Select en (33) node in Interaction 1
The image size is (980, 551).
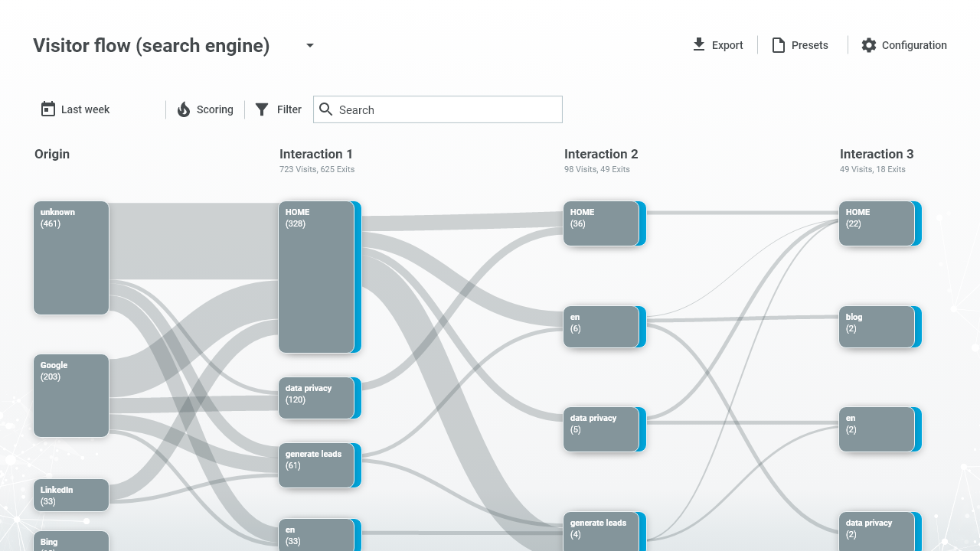coord(316,535)
